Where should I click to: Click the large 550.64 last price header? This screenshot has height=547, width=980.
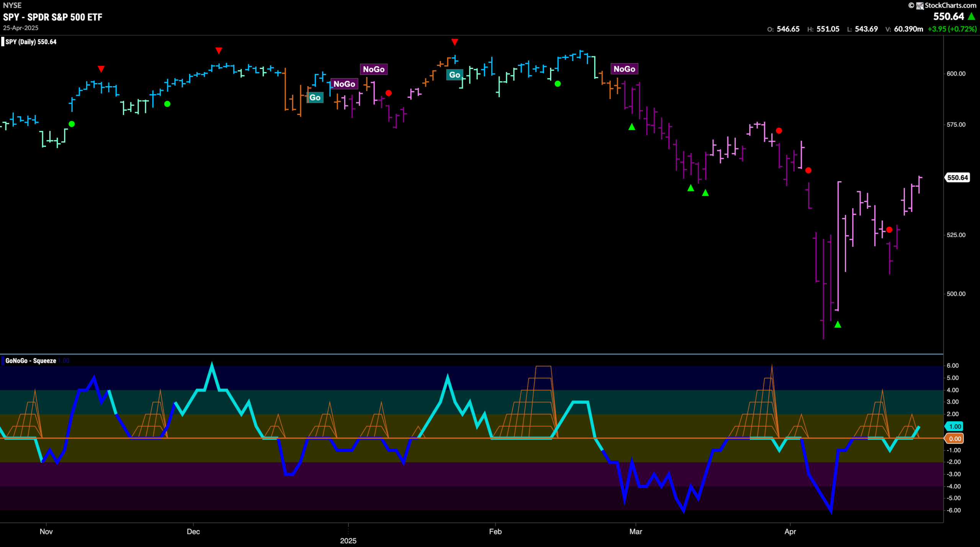[948, 16]
